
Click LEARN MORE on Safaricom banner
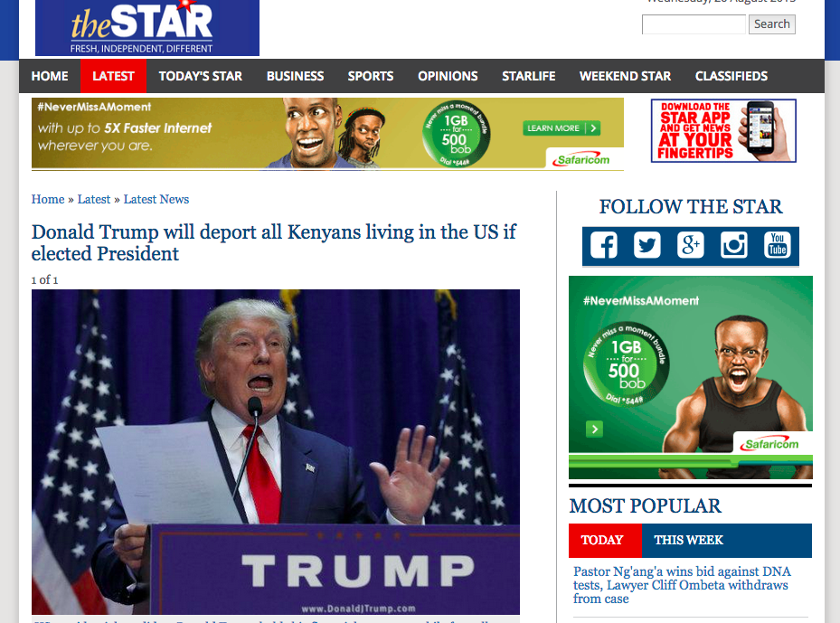[x=562, y=128]
